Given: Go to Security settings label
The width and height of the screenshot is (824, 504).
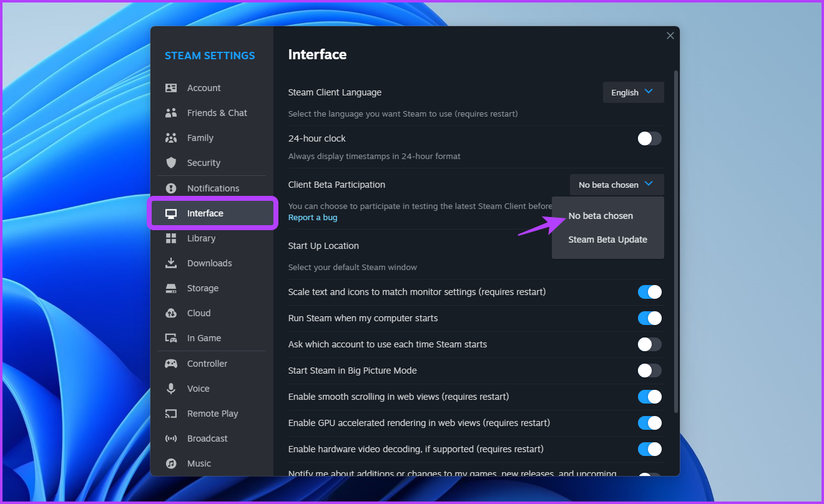Looking at the screenshot, I should (x=204, y=163).
